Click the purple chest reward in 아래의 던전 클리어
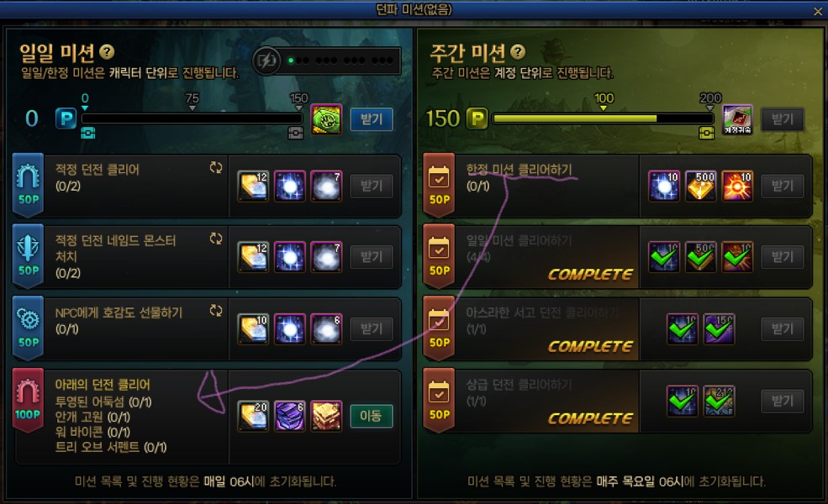This screenshot has width=828, height=504. click(289, 416)
